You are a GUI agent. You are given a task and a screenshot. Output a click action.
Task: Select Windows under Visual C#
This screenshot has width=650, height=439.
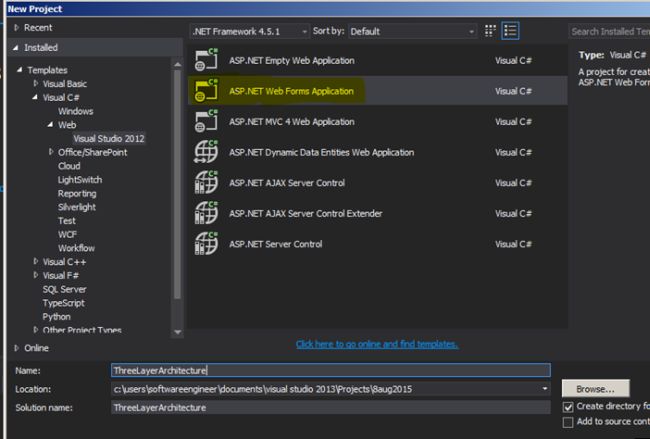75,111
